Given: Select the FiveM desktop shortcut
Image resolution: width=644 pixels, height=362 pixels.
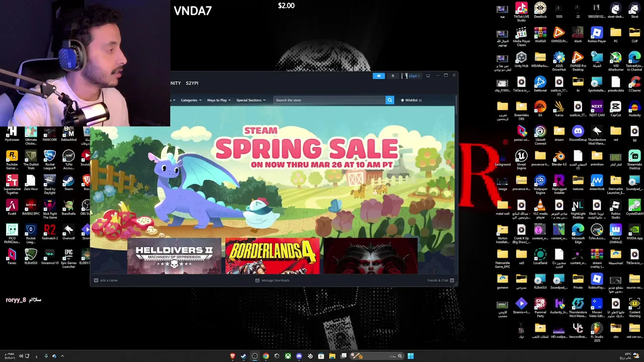Looking at the screenshot, I should [12, 208].
